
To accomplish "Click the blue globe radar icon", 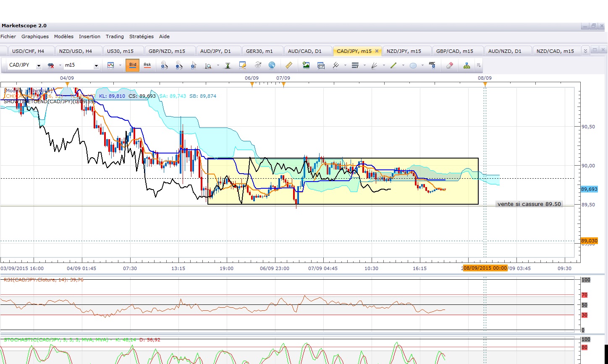I will (x=272, y=65).
